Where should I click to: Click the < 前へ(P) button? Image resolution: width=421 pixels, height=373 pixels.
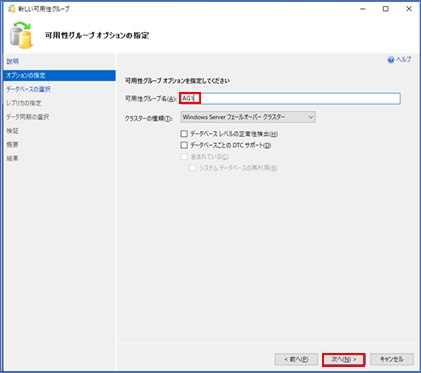[296, 359]
